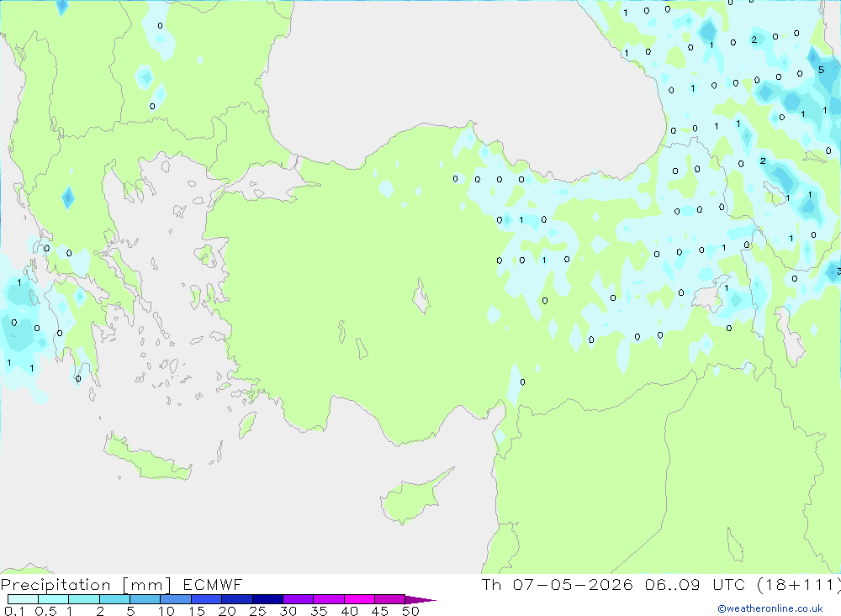This screenshot has width=841, height=616.
Task: Open the weatheronline.co.uk copyright link
Action: (770, 608)
